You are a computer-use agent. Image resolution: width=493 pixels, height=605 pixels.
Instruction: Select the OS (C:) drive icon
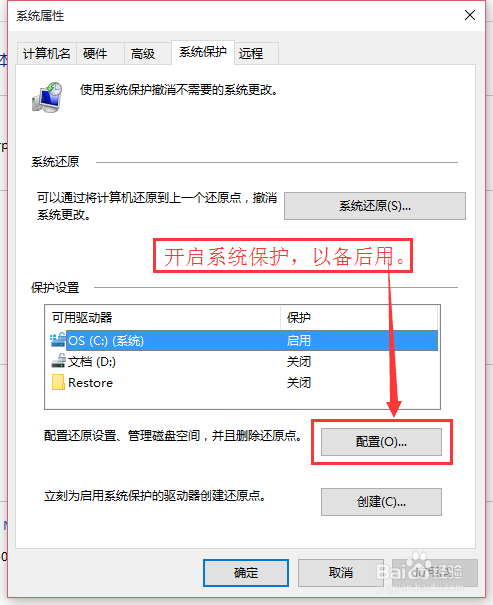(58, 340)
